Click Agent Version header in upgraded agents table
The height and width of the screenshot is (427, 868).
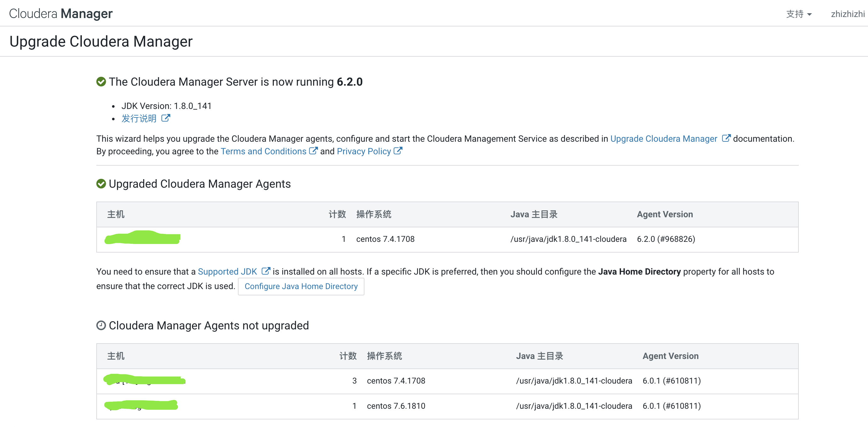pos(665,214)
